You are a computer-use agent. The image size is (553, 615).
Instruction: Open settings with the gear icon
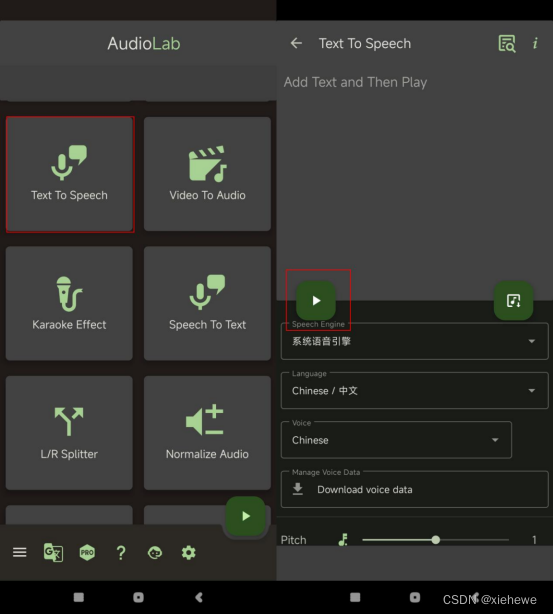point(189,553)
